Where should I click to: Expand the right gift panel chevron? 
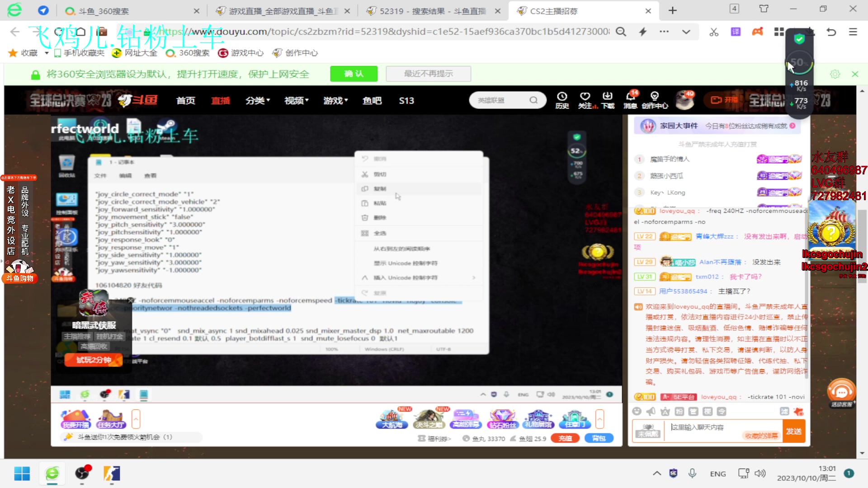pos(600,419)
